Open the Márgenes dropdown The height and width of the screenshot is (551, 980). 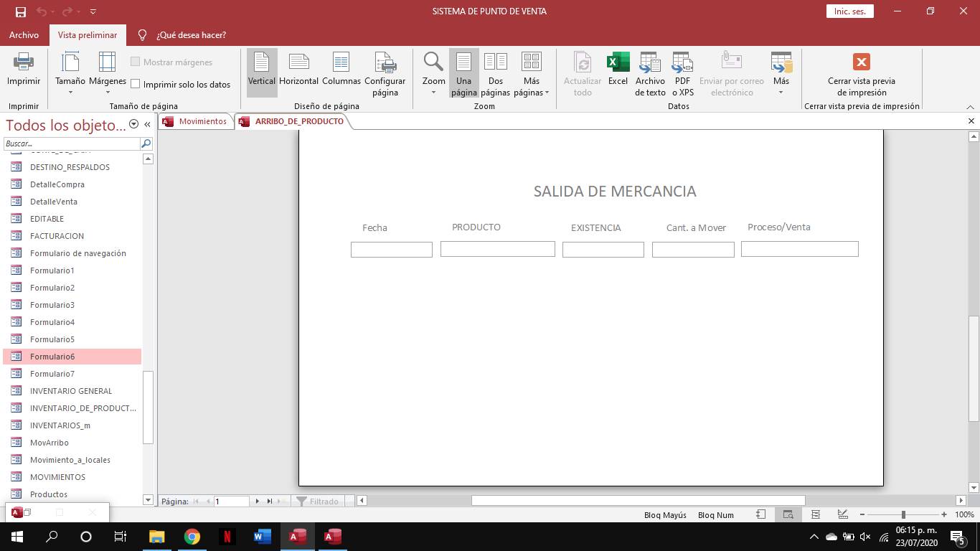[106, 72]
